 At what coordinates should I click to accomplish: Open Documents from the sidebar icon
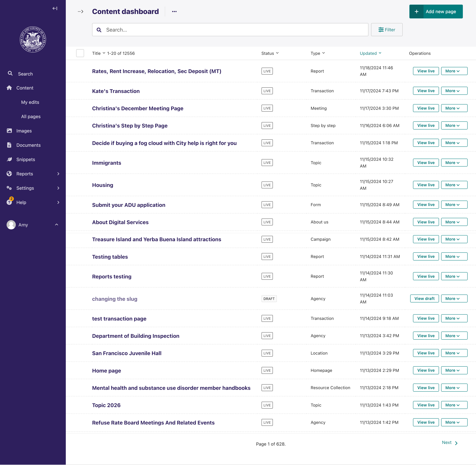(x=9, y=145)
